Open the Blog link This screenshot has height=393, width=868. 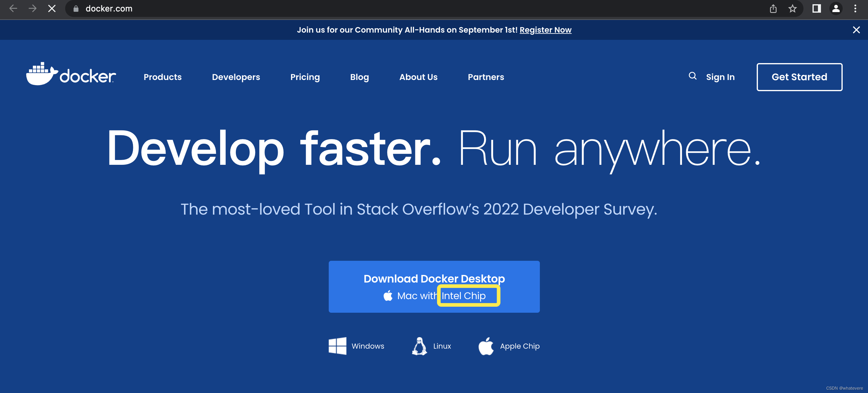(x=359, y=77)
